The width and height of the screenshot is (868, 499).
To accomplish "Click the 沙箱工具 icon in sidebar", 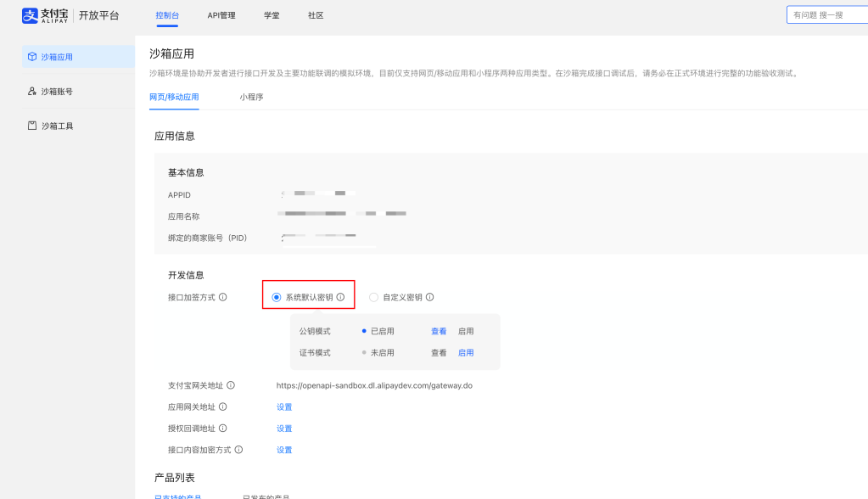I will (x=32, y=126).
